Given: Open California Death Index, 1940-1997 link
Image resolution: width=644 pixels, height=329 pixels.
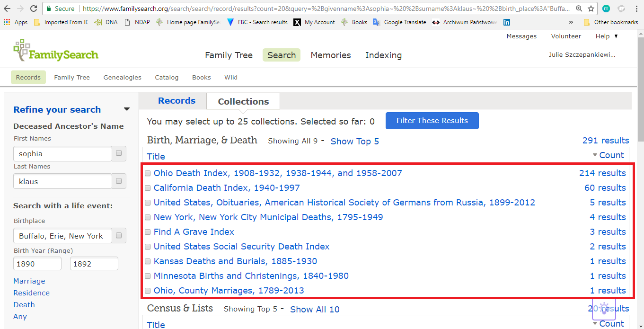Looking at the screenshot, I should point(227,188).
